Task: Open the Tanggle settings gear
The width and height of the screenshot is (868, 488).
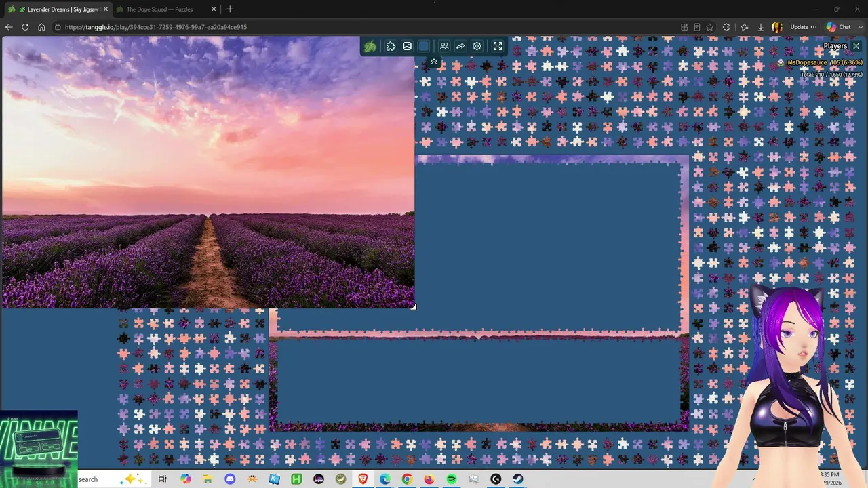Action: pyautogui.click(x=477, y=46)
